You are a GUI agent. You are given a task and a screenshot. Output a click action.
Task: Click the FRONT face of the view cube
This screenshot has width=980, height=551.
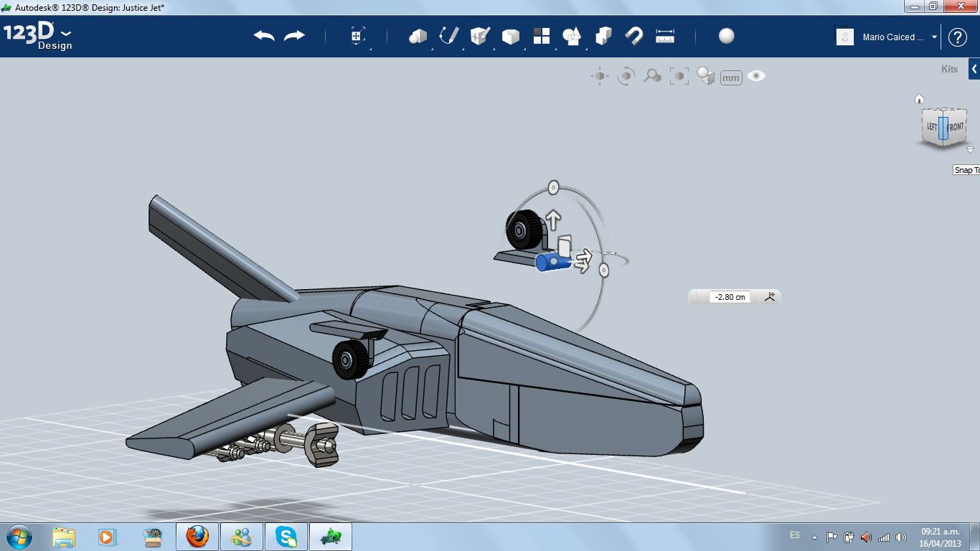click(955, 127)
